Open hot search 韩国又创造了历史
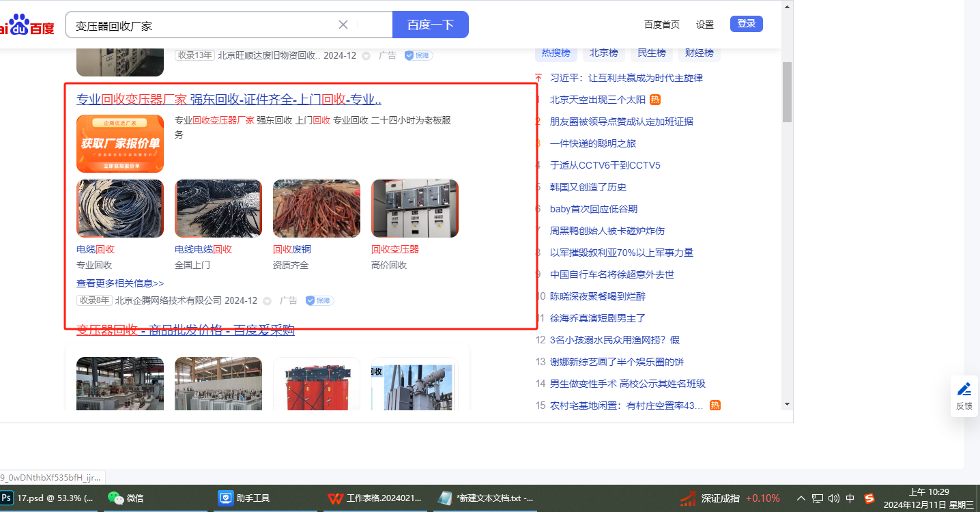The height and width of the screenshot is (512, 980). click(588, 187)
